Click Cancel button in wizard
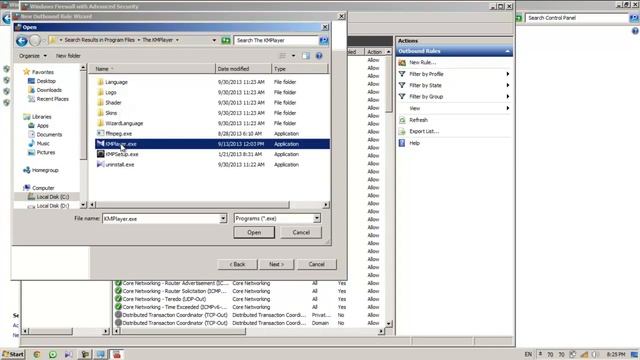640x360 pixels. pyautogui.click(x=316, y=264)
